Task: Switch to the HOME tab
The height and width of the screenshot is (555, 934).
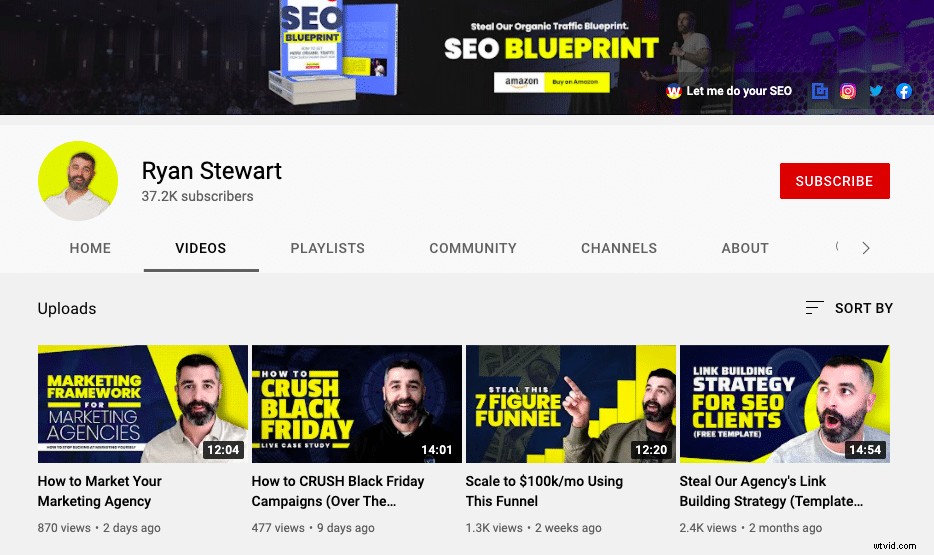Action: [90, 248]
